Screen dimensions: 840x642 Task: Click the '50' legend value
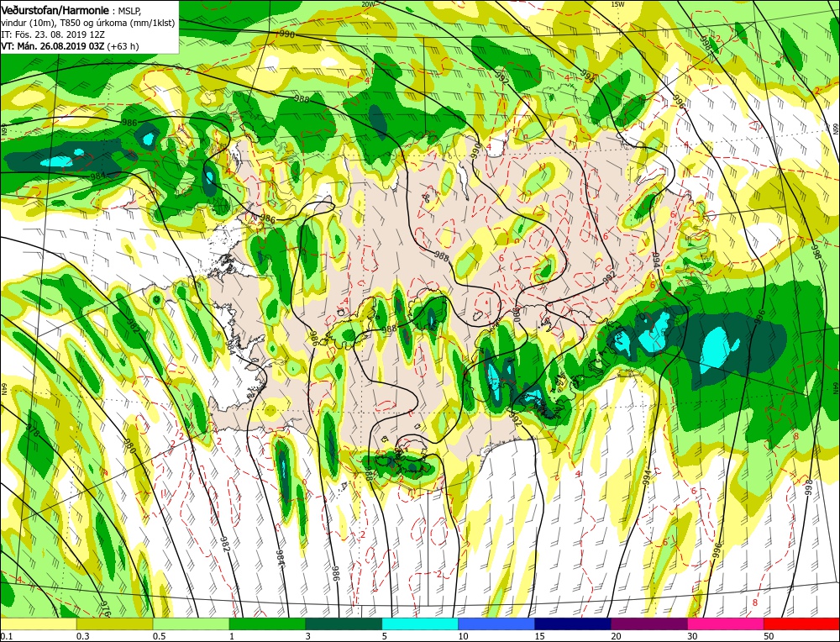[x=769, y=636]
